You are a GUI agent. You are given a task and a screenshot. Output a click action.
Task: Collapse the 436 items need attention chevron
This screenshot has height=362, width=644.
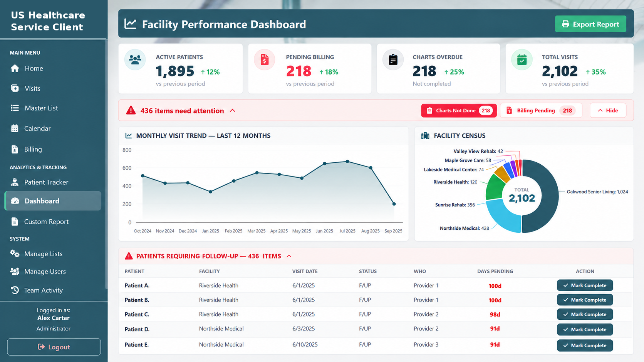click(233, 110)
